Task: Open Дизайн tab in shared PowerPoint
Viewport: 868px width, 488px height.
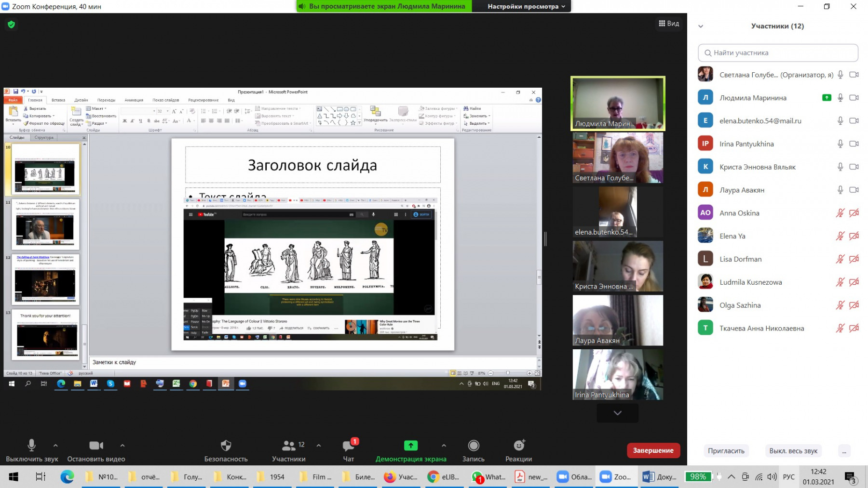Action: (81, 100)
